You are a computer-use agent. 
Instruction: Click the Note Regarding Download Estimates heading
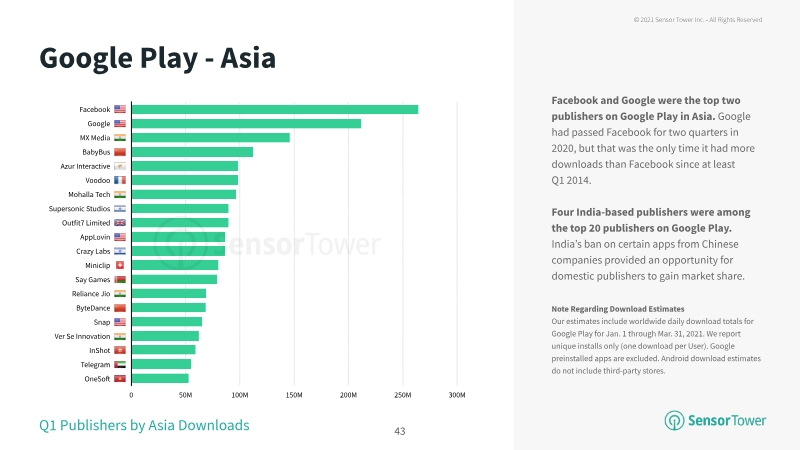618,309
